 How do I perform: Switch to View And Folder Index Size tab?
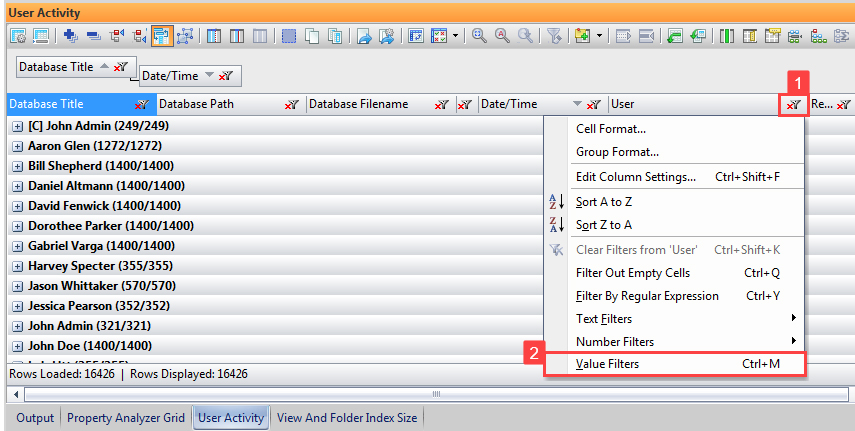pos(347,418)
